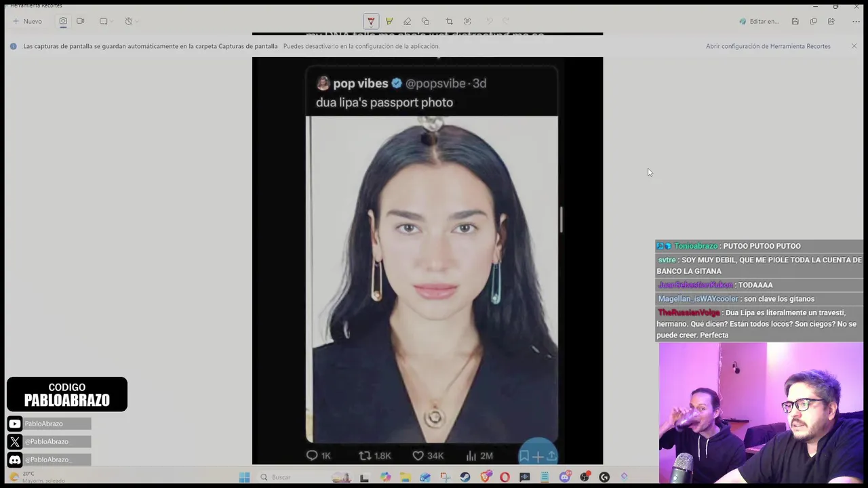Click the pop vibes profile avatar

[x=323, y=83]
